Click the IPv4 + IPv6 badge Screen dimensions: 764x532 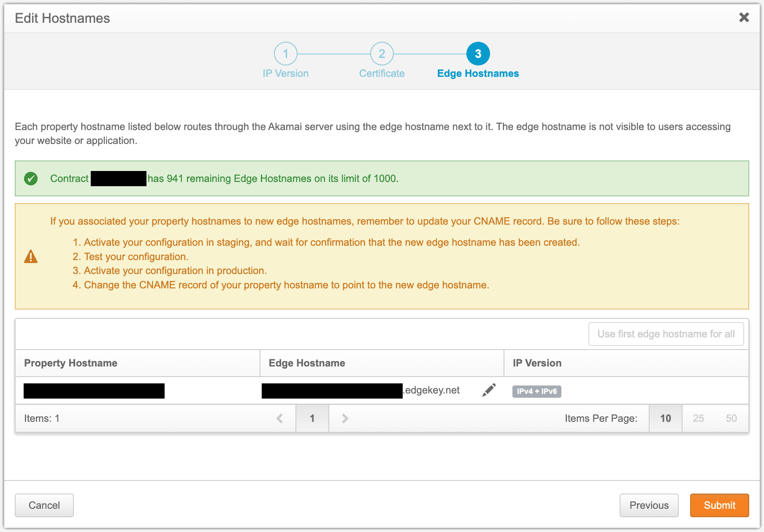[537, 391]
